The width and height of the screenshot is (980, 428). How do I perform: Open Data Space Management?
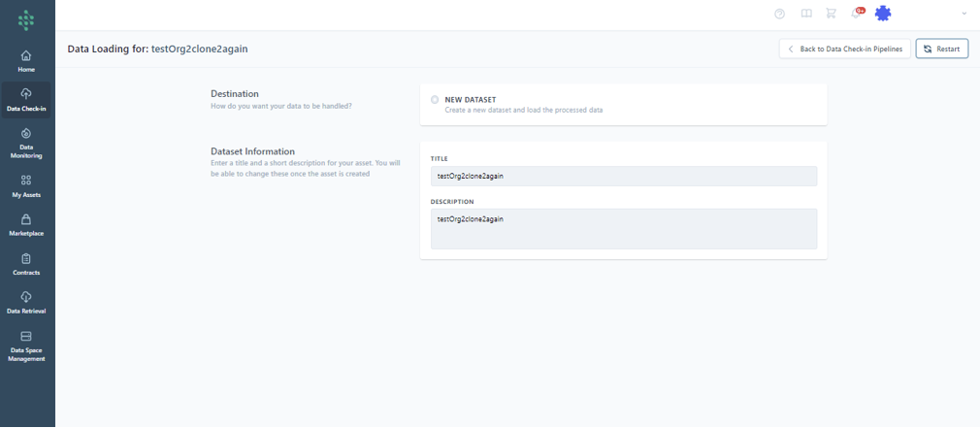click(x=26, y=346)
